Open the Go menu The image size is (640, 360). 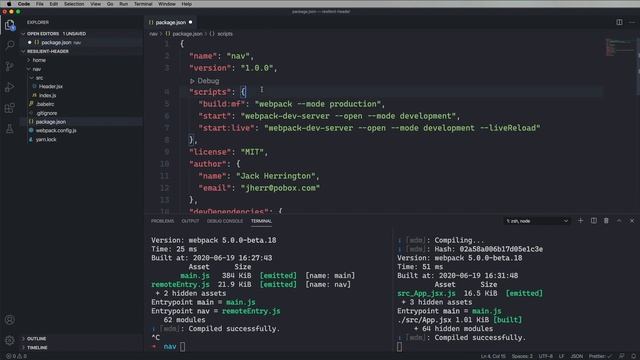coord(110,4)
